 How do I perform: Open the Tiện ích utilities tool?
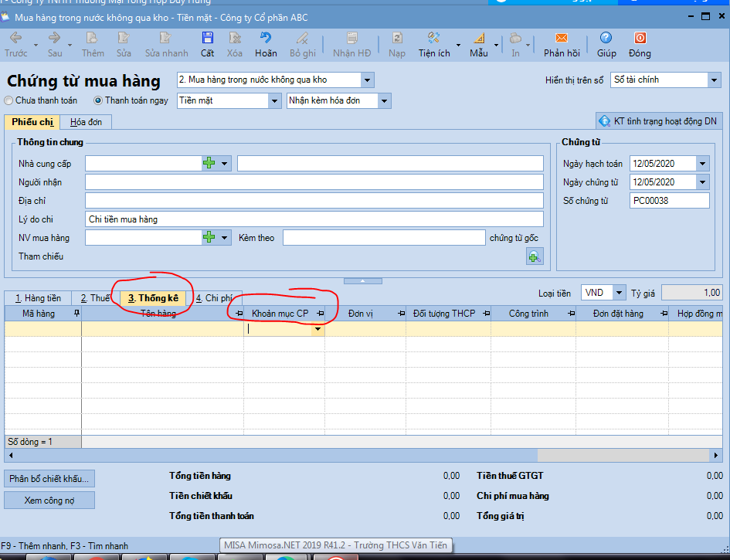[x=434, y=45]
